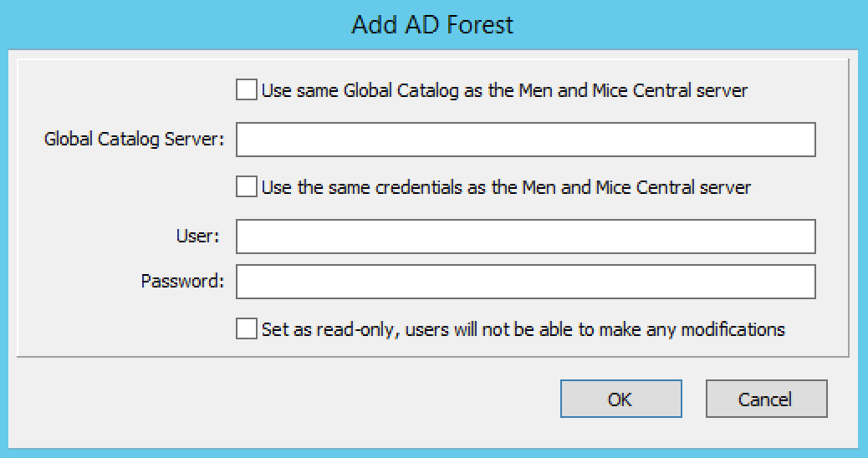The width and height of the screenshot is (868, 458).
Task: Click the 'Password:' label
Action: tap(182, 281)
